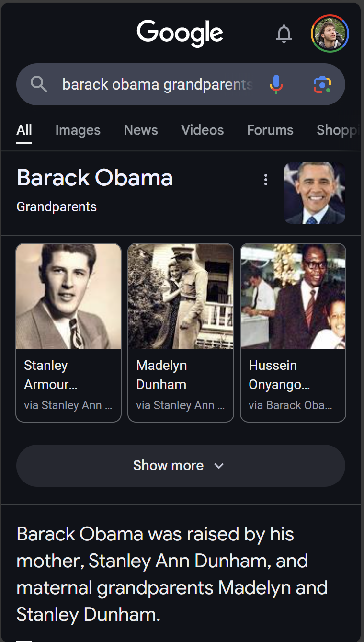Open the Stanley Armour card photo
The width and height of the screenshot is (364, 642).
68,296
